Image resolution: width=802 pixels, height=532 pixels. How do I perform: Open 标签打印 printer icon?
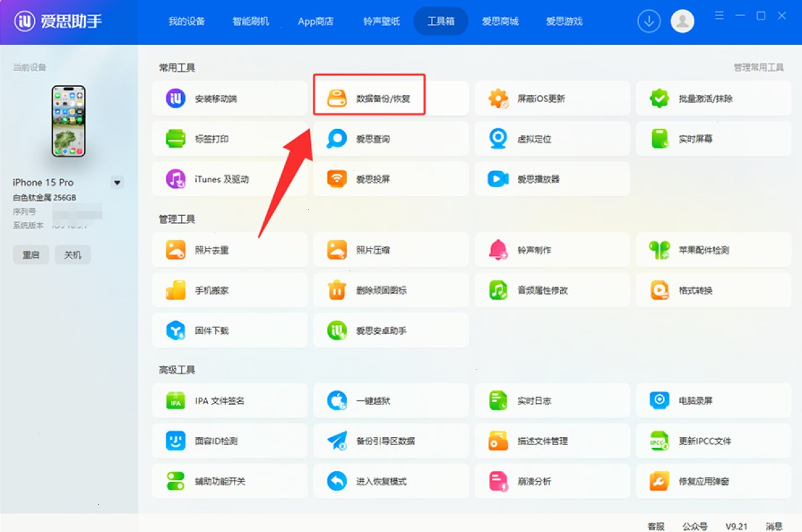click(x=175, y=139)
